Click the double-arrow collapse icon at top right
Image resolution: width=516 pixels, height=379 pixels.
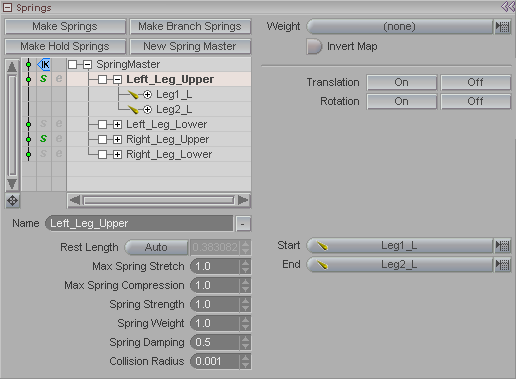click(x=508, y=7)
